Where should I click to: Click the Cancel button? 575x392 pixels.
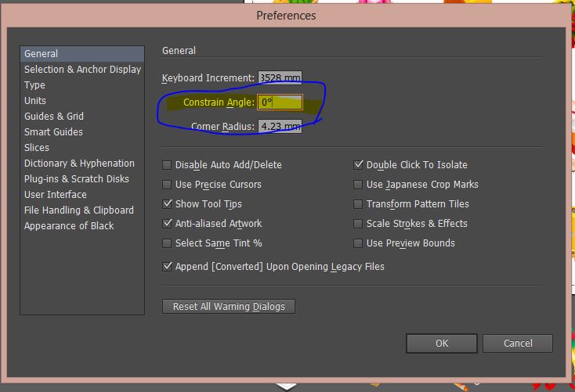(x=518, y=343)
